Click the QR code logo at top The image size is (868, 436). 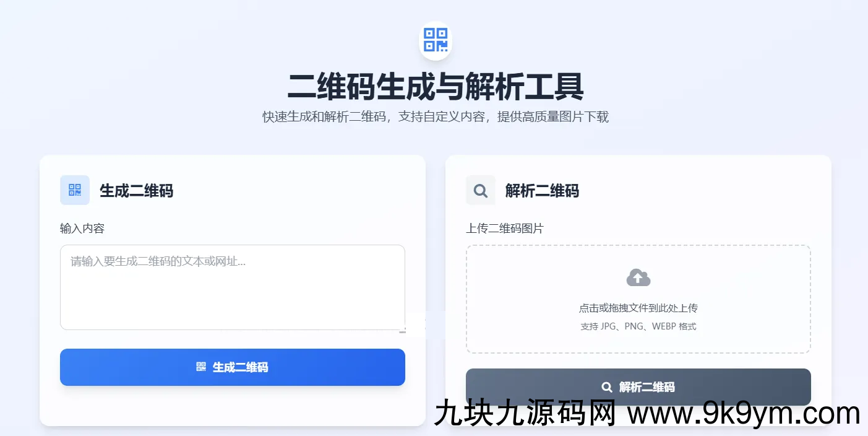pos(435,40)
